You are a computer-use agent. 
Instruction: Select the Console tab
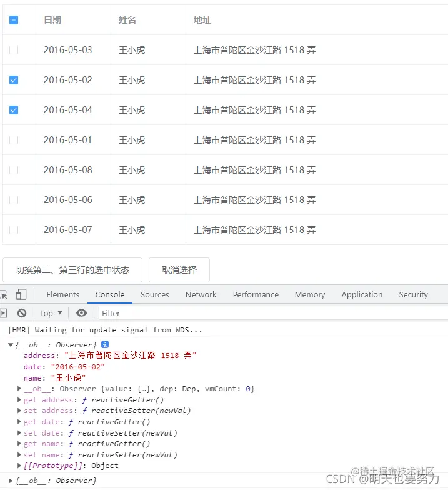110,295
